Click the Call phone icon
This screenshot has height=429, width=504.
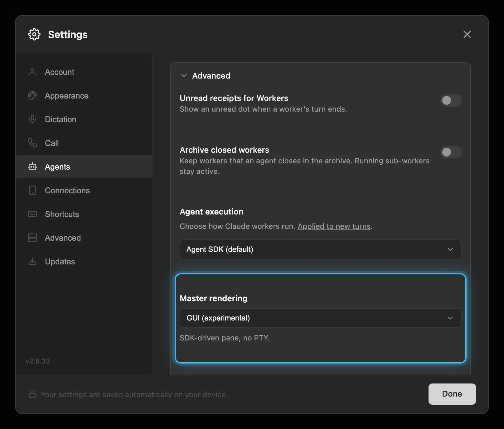32,143
